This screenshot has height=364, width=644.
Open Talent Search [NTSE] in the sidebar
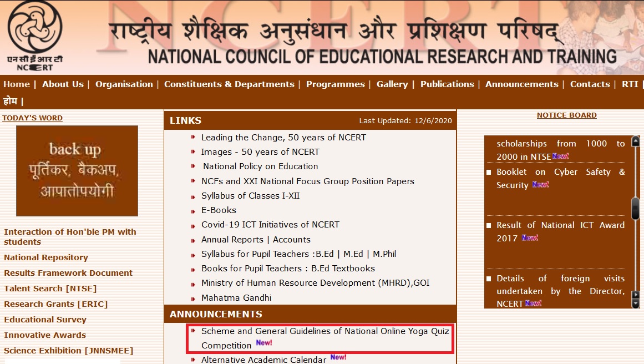(x=50, y=289)
